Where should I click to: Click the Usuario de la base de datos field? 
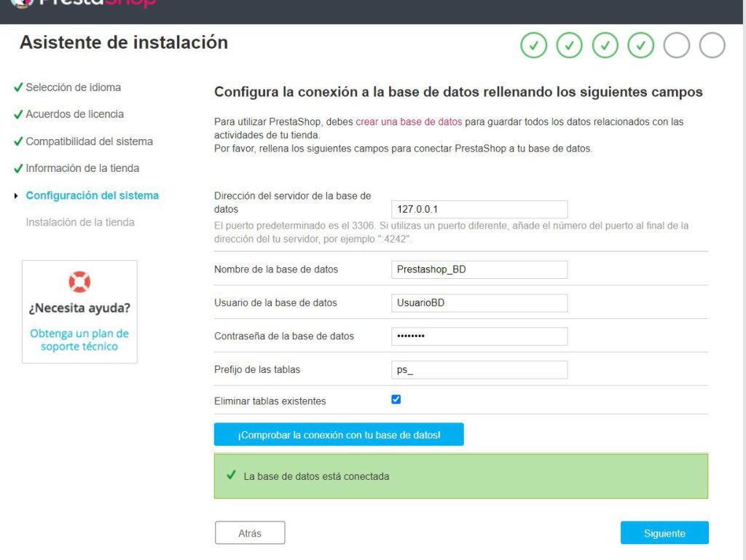click(479, 303)
